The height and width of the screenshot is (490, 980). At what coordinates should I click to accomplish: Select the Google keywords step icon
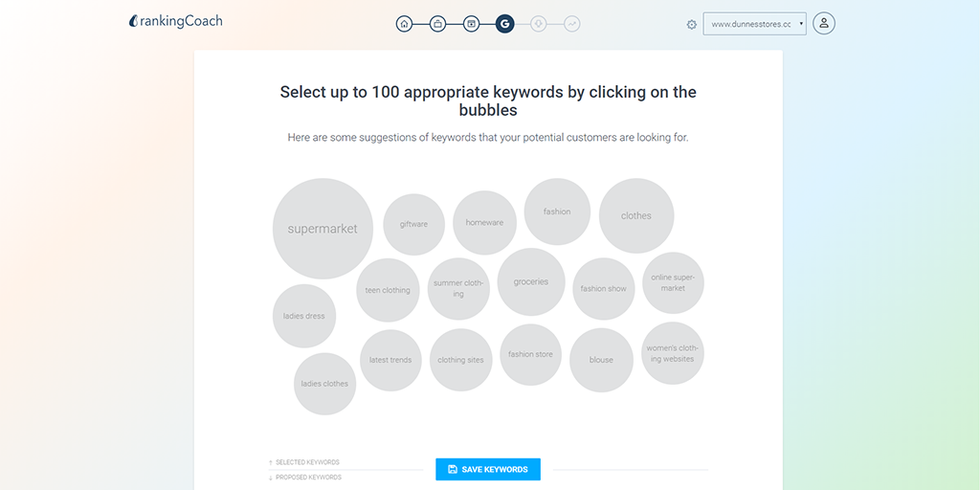point(504,24)
